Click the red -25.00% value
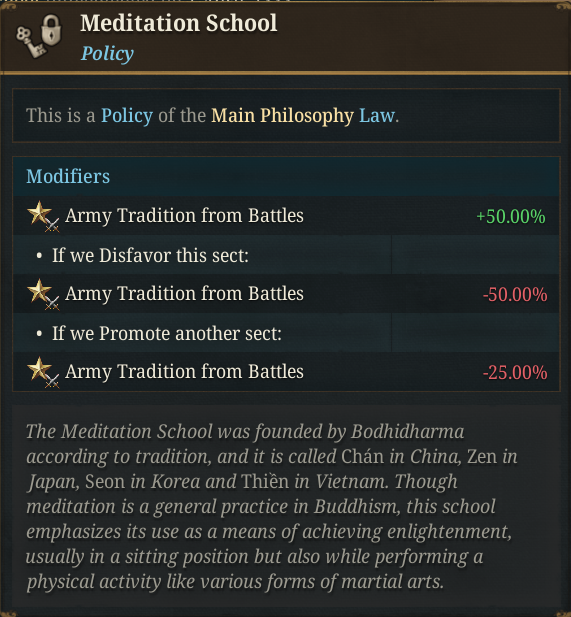Image resolution: width=571 pixels, height=617 pixels. click(x=515, y=372)
